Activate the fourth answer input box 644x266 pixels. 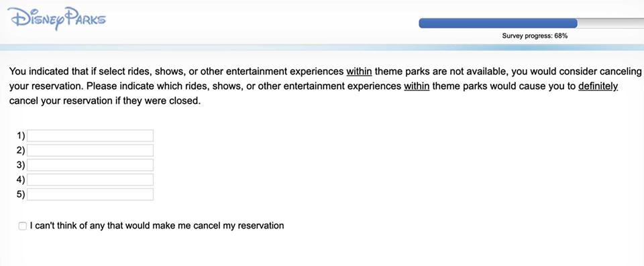tap(91, 180)
